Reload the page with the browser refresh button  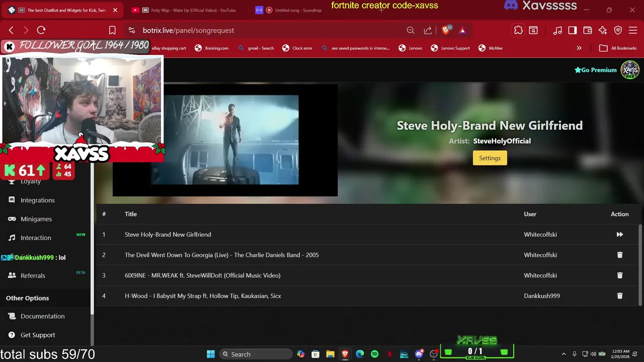(x=41, y=30)
